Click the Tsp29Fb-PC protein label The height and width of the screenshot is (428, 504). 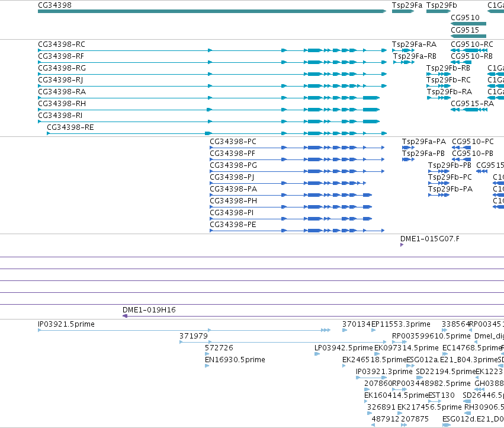[x=450, y=177]
